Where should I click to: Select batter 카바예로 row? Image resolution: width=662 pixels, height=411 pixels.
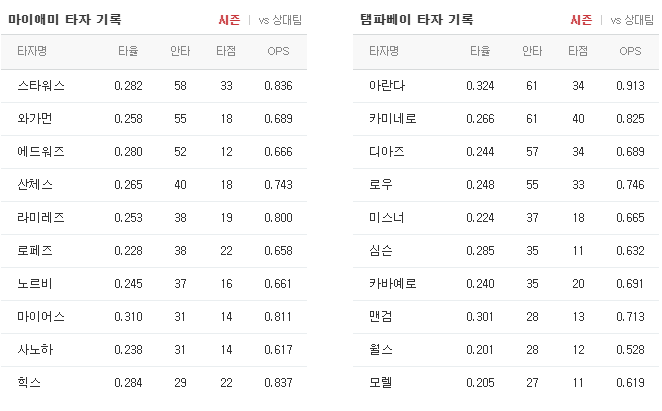pyautogui.click(x=506, y=283)
